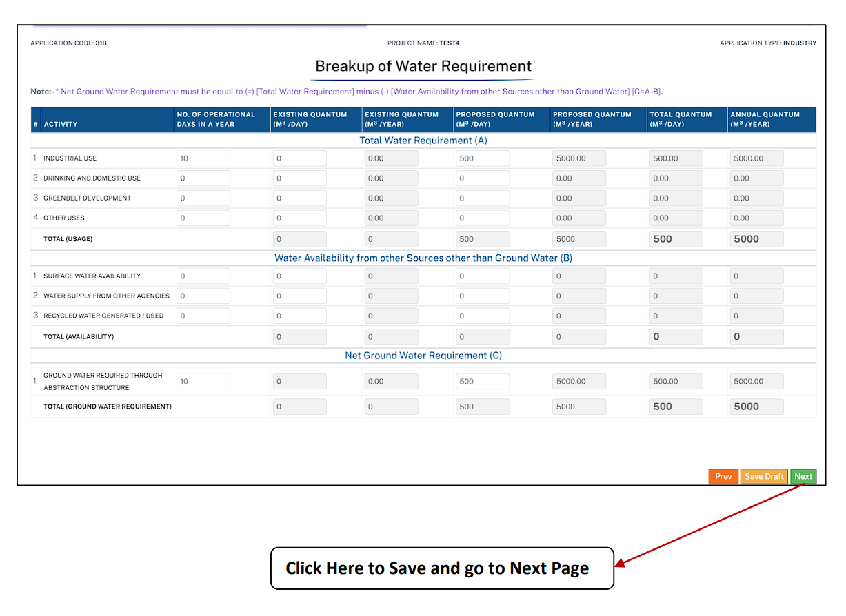846x616 pixels.
Task: Click the Prev button
Action: click(x=723, y=476)
